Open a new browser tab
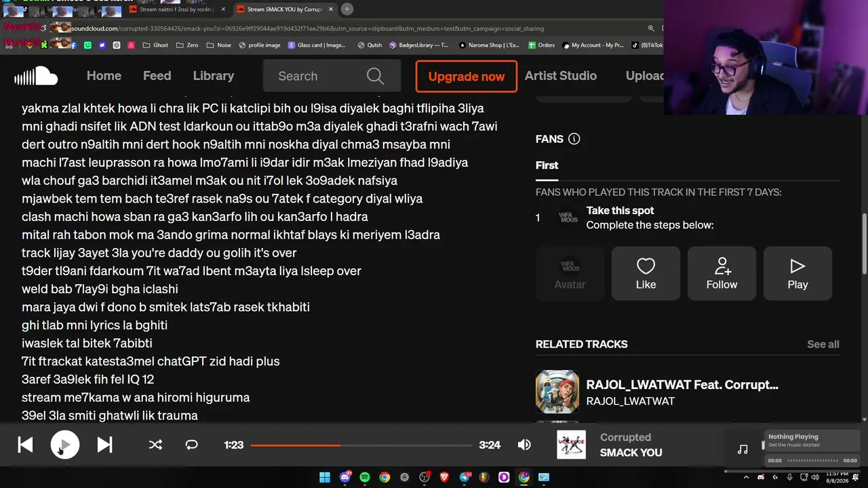The height and width of the screenshot is (488, 868). pos(347,9)
